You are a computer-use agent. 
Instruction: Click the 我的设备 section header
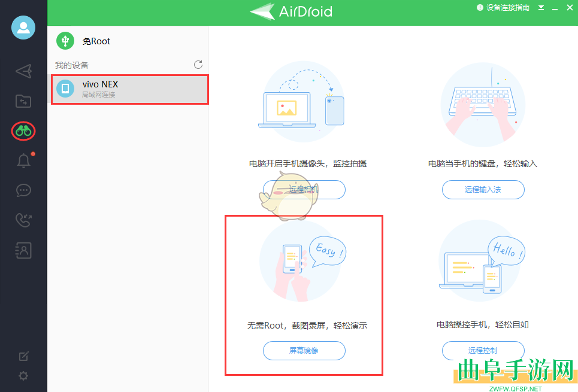click(72, 66)
